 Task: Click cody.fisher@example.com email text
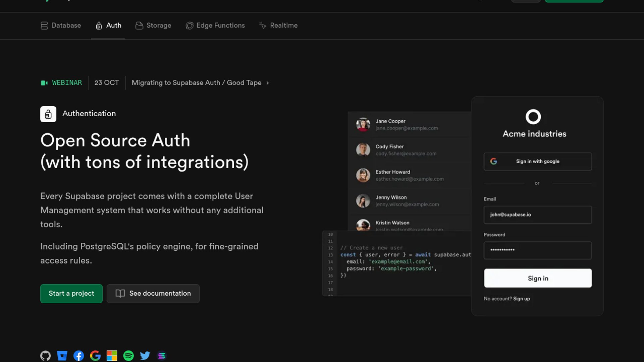coord(406,154)
